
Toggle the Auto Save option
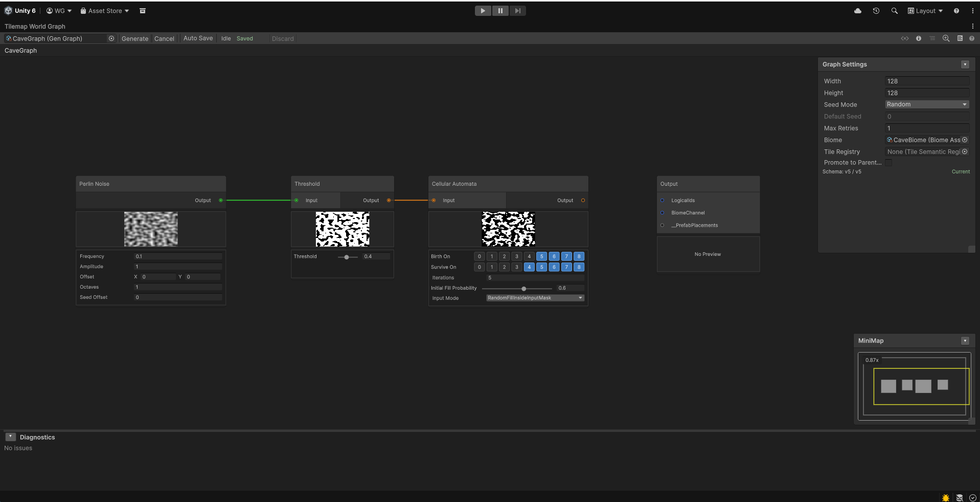coord(198,38)
